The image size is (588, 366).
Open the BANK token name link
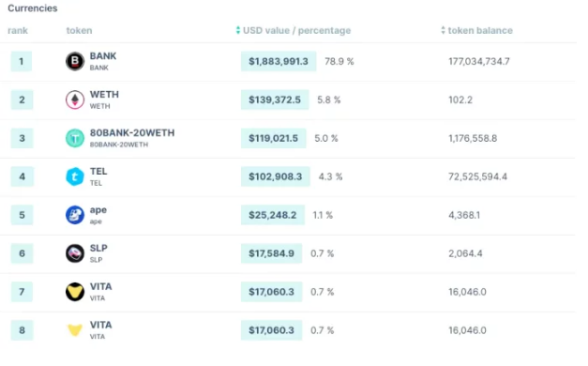coord(103,56)
